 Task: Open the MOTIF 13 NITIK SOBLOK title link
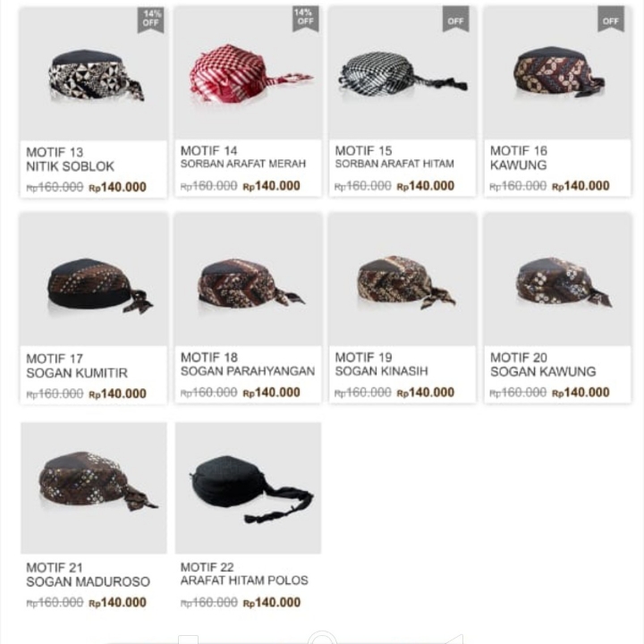pos(71,160)
